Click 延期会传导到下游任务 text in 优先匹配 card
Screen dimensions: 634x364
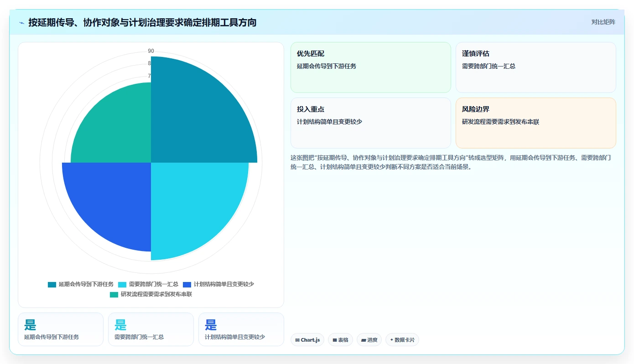tap(327, 66)
